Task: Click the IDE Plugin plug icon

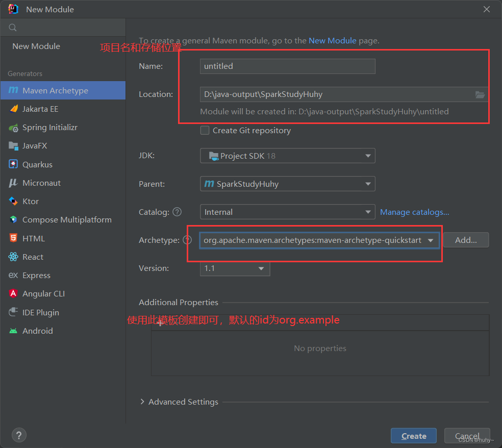Action: pos(13,312)
